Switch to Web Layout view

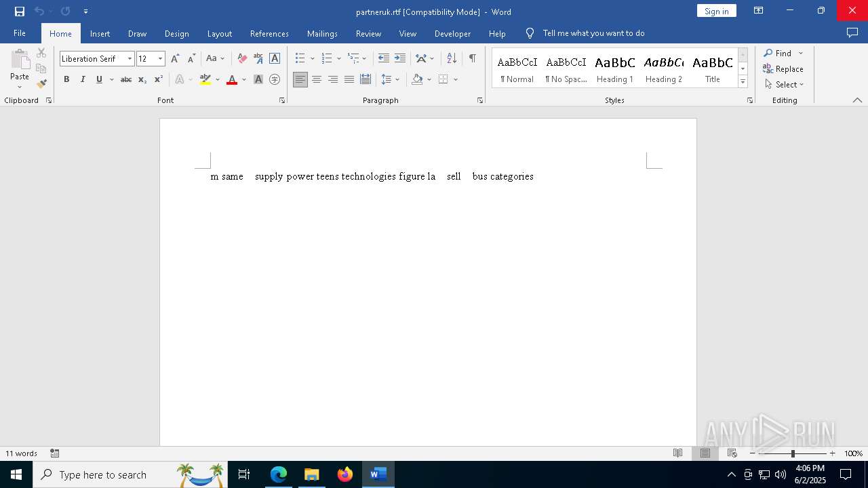[x=732, y=453]
